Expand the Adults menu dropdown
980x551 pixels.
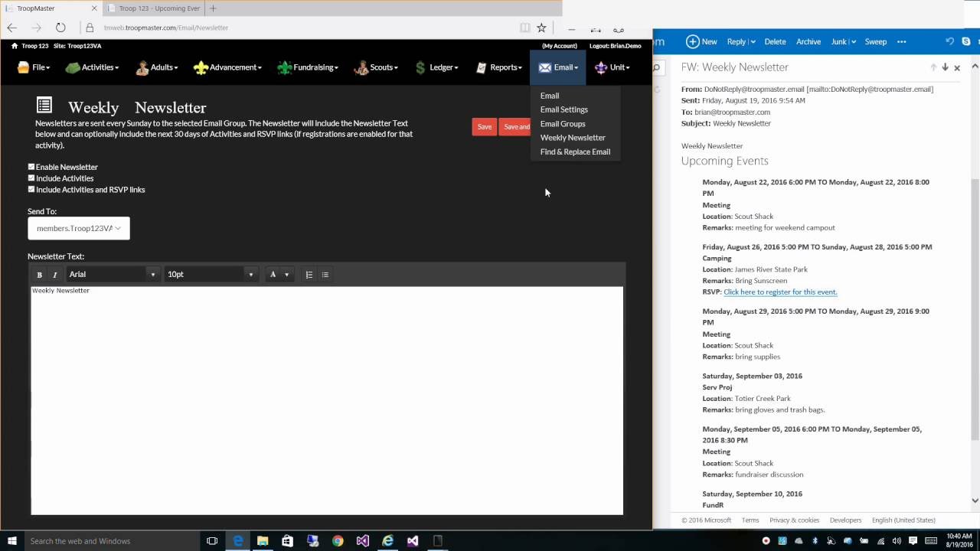coord(157,67)
